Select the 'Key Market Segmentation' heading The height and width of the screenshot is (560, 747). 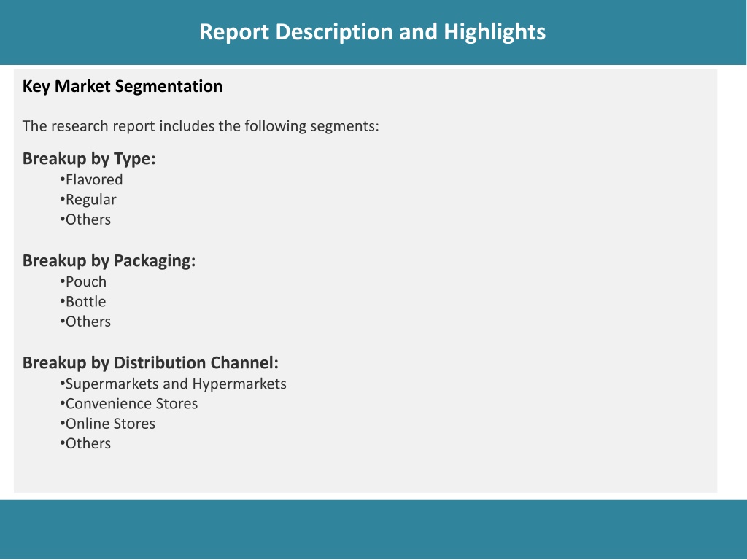[123, 87]
